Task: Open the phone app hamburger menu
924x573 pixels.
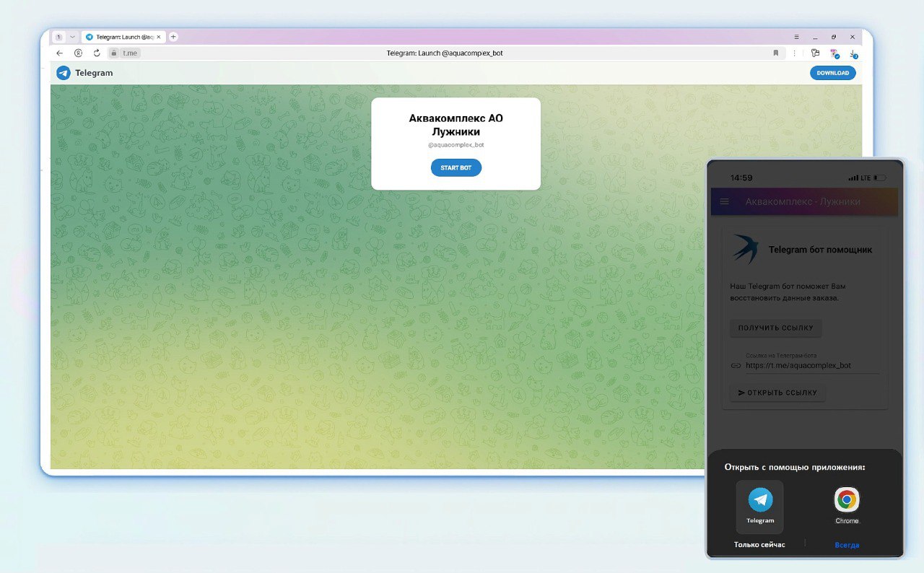Action: coord(725,202)
